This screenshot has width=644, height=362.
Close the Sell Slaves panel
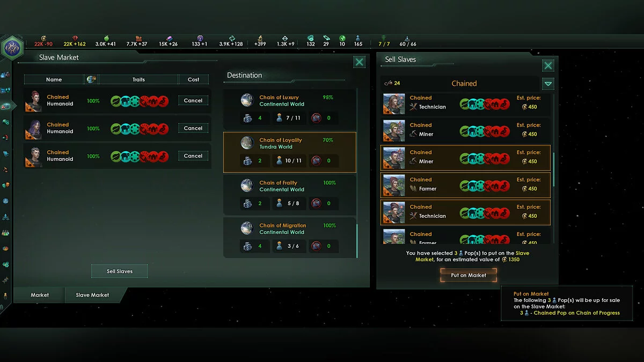548,65
